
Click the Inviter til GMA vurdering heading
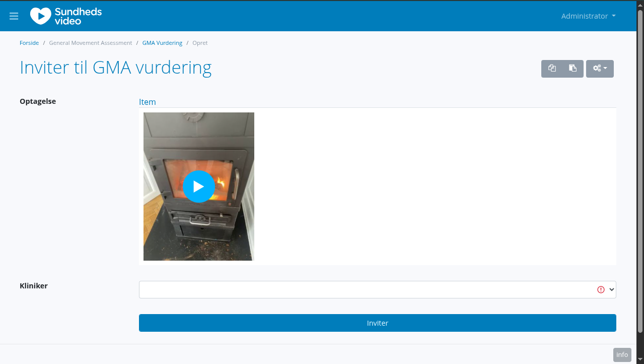click(x=115, y=68)
